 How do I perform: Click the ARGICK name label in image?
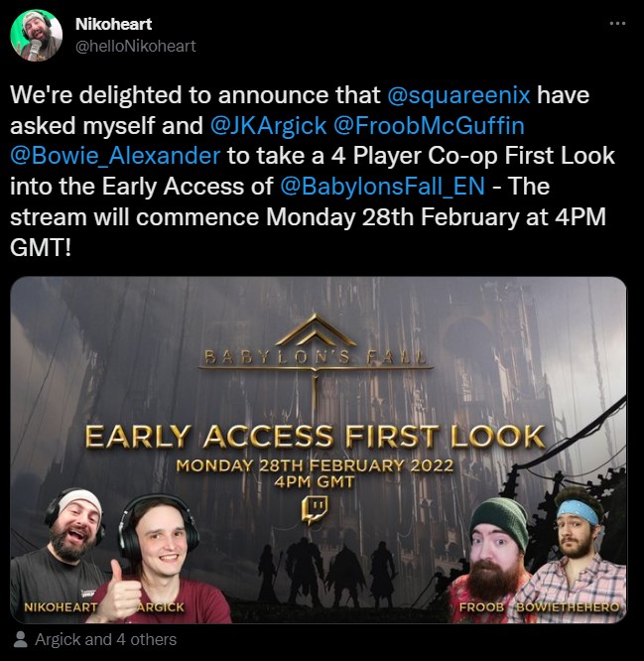point(161,607)
